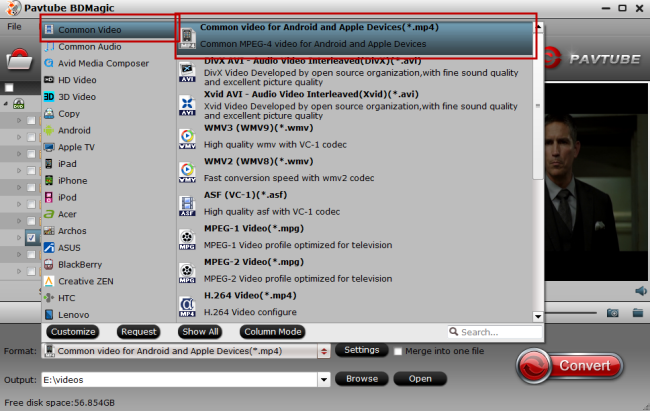Take a snapshot with camera icon
The width and height of the screenshot is (650, 411).
613,313
